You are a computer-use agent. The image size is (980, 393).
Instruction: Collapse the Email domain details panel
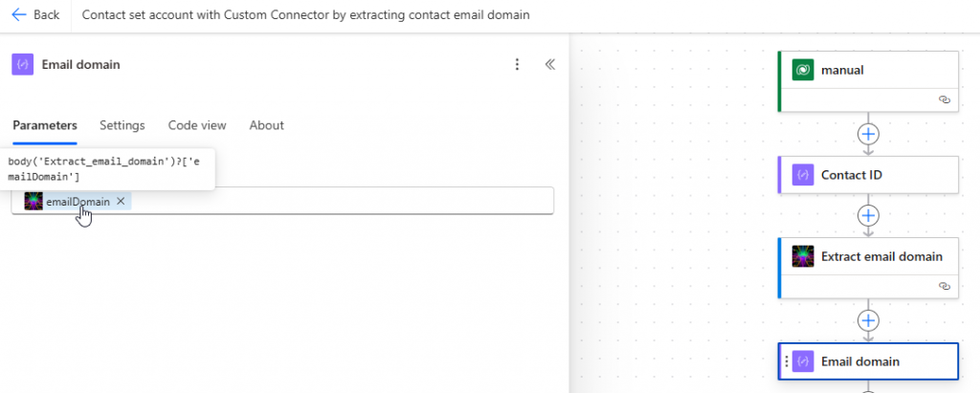click(x=550, y=65)
